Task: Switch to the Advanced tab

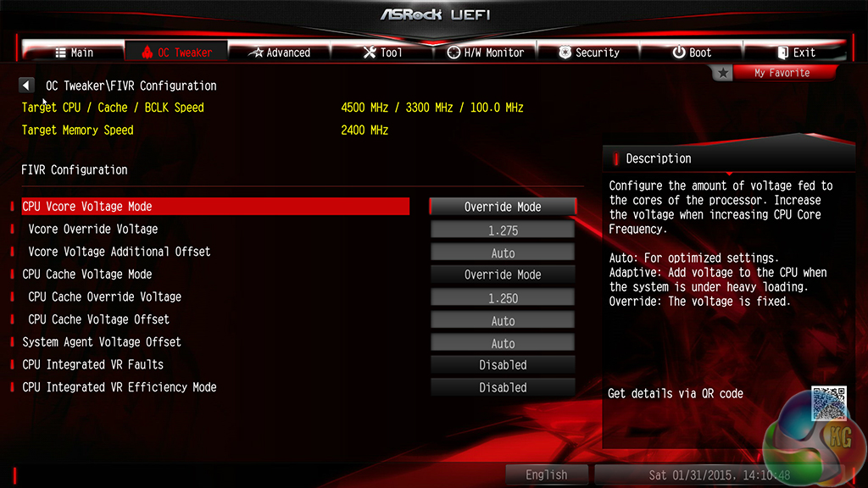Action: (x=280, y=53)
